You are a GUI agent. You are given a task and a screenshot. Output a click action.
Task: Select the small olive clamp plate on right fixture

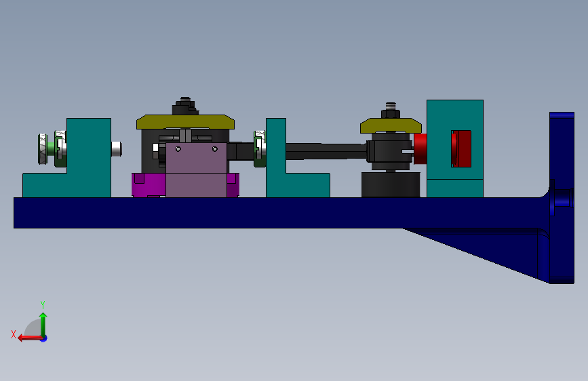point(391,125)
